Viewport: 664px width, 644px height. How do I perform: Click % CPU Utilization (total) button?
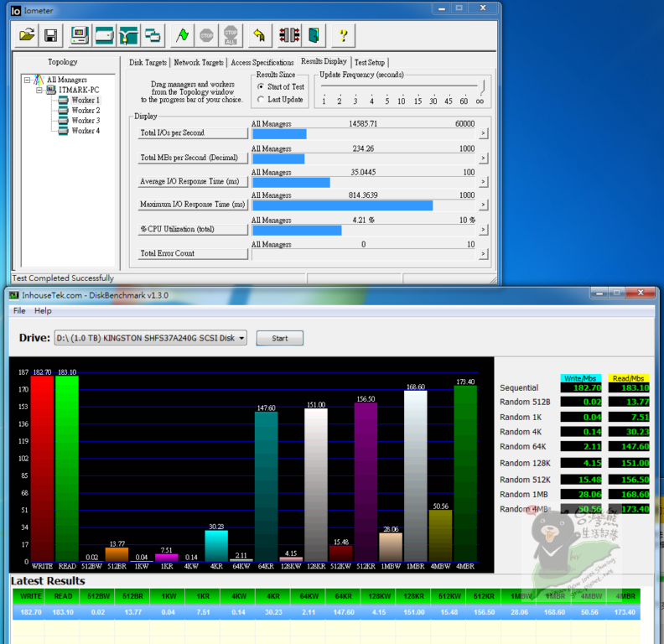(193, 229)
